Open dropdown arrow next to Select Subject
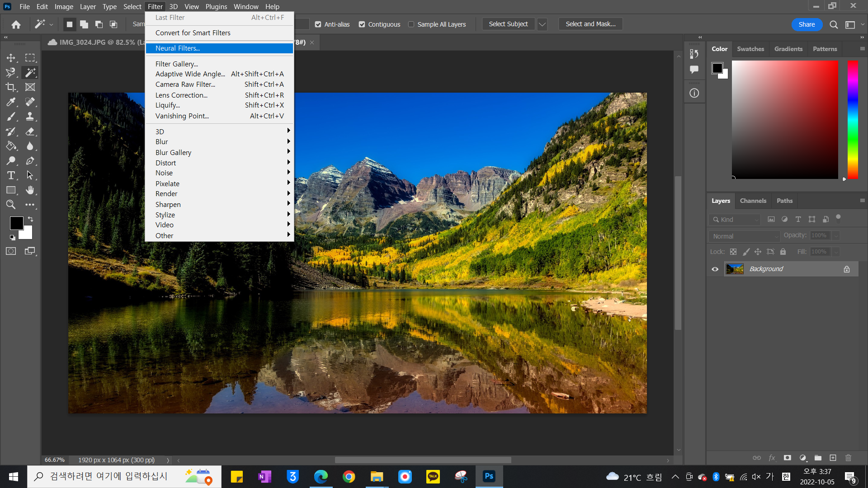Image resolution: width=868 pixels, height=488 pixels. coord(542,24)
